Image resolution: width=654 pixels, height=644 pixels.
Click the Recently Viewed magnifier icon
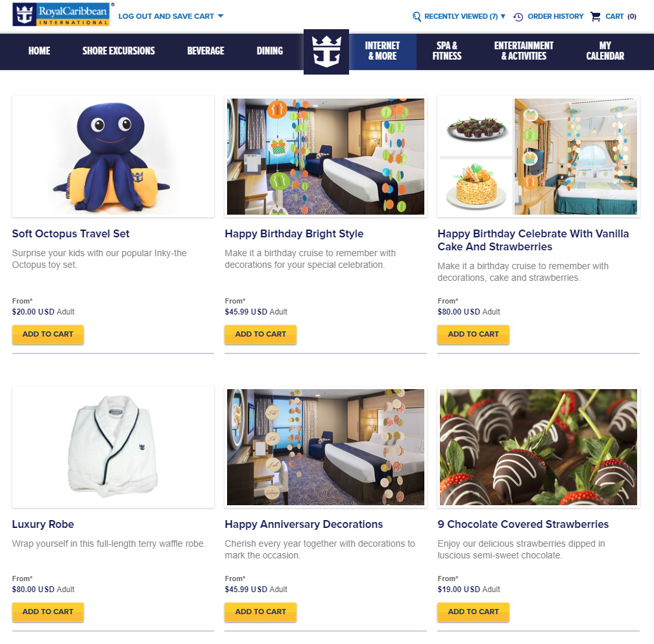pos(417,17)
